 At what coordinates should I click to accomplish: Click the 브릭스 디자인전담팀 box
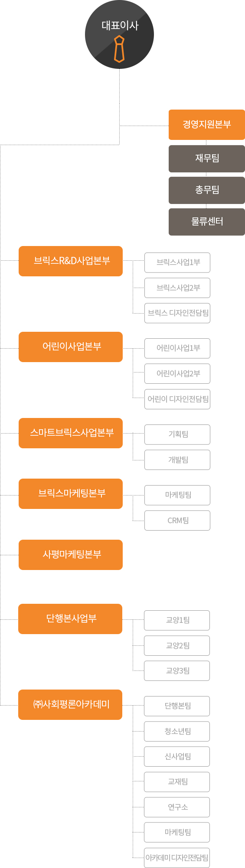(x=177, y=313)
